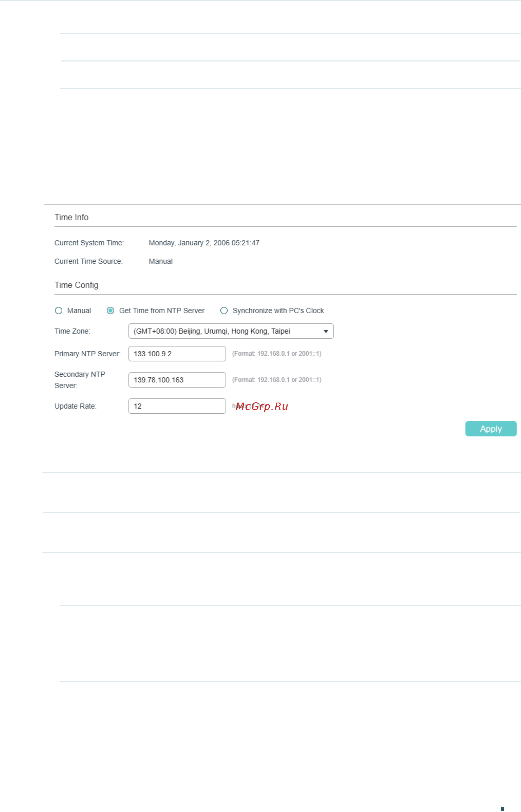Screen dimensions: 521x812
Task: Click the Secondary NTP Server field
Action: (x=177, y=380)
